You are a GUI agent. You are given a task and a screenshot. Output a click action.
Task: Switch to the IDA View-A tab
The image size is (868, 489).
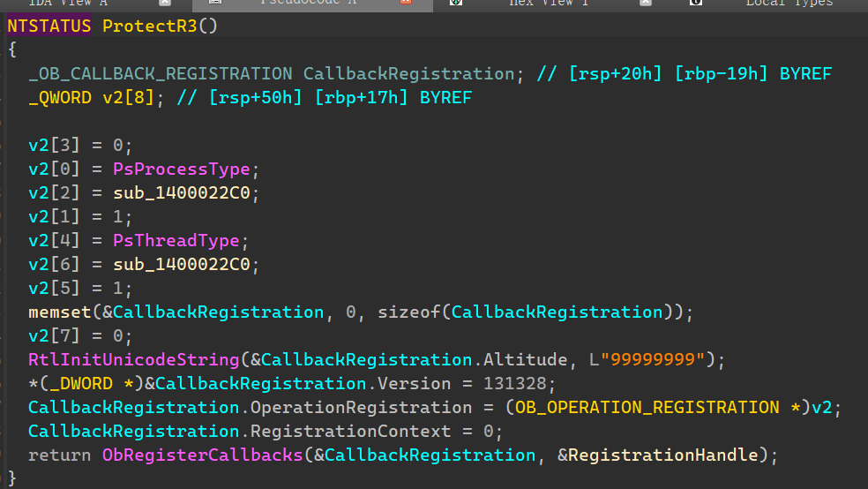68,3
